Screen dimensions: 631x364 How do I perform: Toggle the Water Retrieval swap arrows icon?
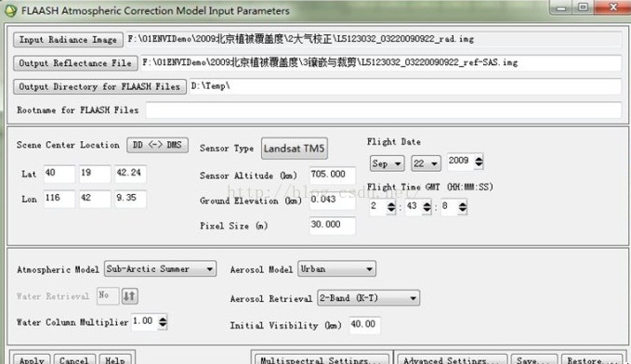[129, 296]
